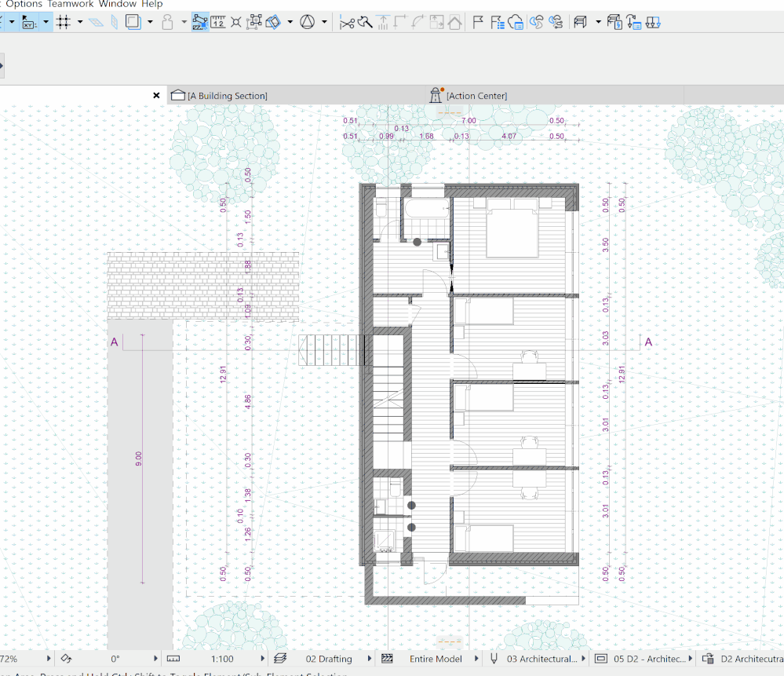The image size is (784, 676).
Task: Toggle Grid Snap icon
Action: 64,23
